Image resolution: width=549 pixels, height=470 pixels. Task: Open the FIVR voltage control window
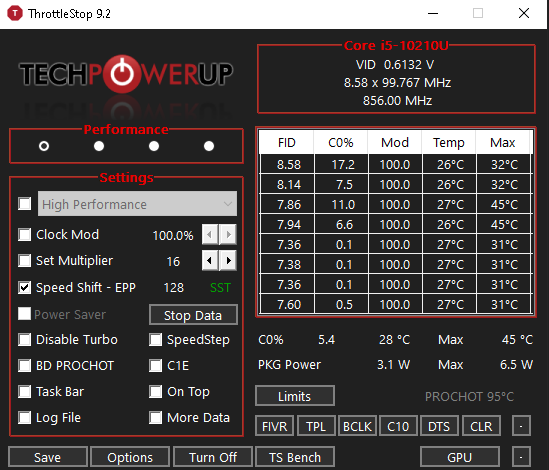pyautogui.click(x=274, y=426)
